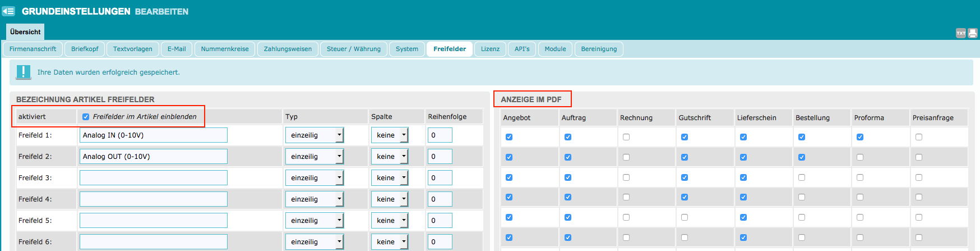Uncheck Gutschrift checkbox for Freifeld 3
Viewport: 980px width, 251px height.
tap(685, 177)
